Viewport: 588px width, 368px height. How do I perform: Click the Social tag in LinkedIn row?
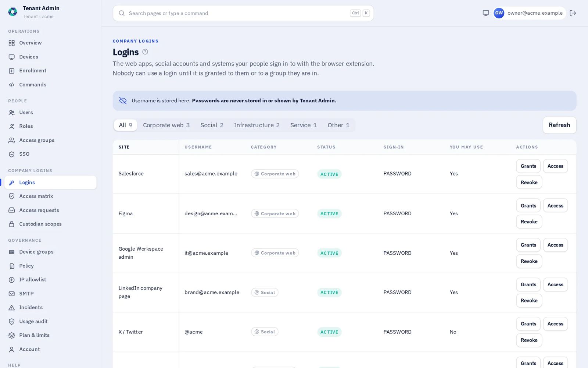(x=265, y=293)
